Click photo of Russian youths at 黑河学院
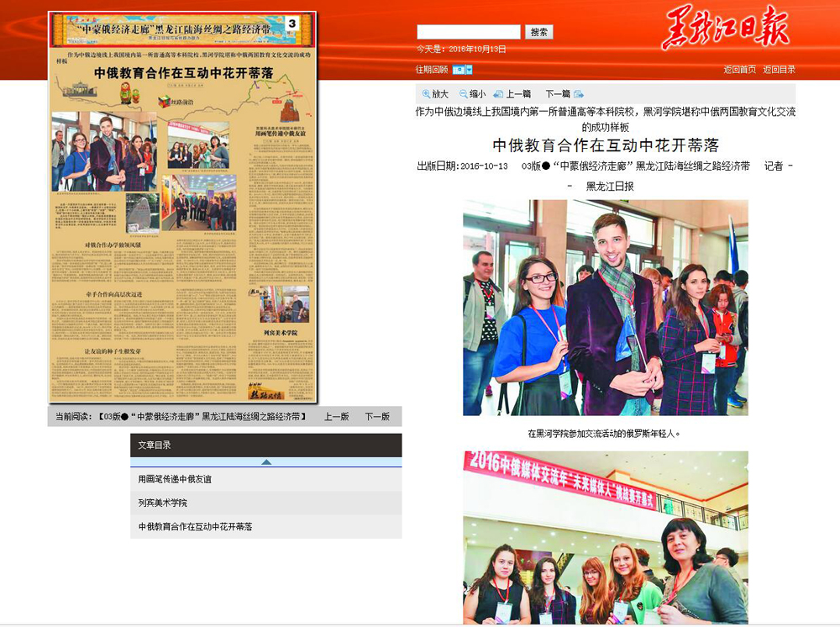The width and height of the screenshot is (840, 627). [605, 308]
